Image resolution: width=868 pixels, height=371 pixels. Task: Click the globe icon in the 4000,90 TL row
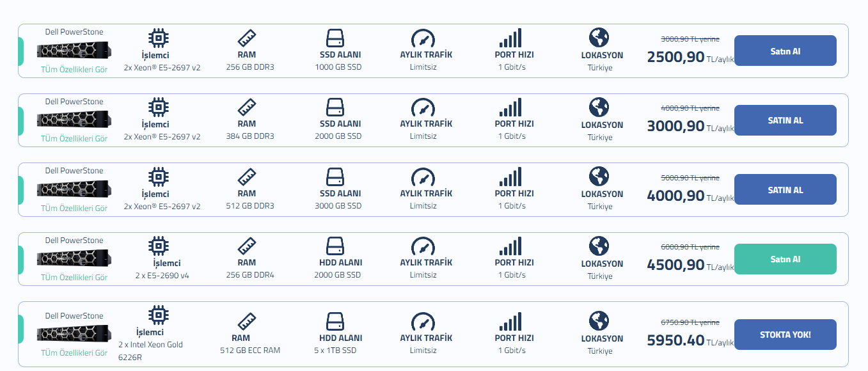coord(599,176)
